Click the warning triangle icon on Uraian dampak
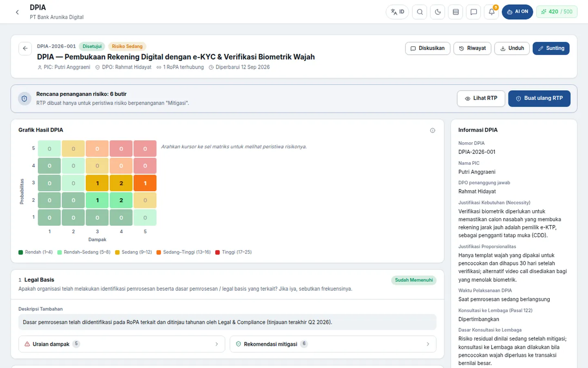This screenshot has height=368, width=588. [x=27, y=344]
